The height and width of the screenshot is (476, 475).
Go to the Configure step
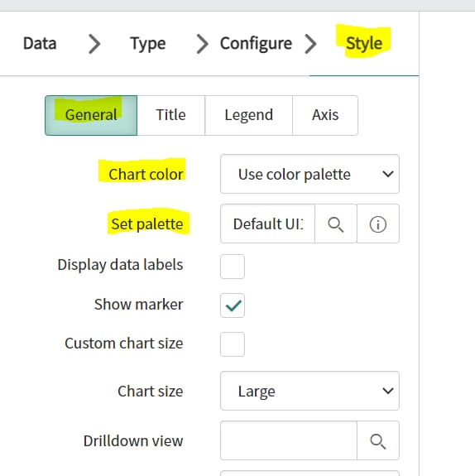(x=256, y=44)
